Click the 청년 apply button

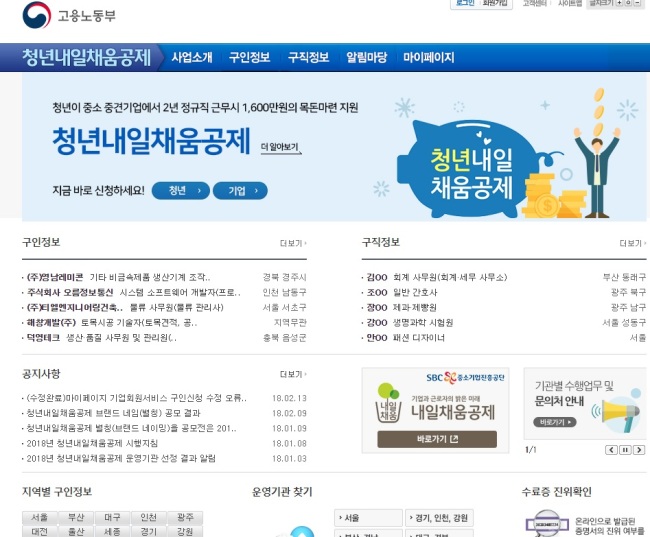click(x=181, y=191)
